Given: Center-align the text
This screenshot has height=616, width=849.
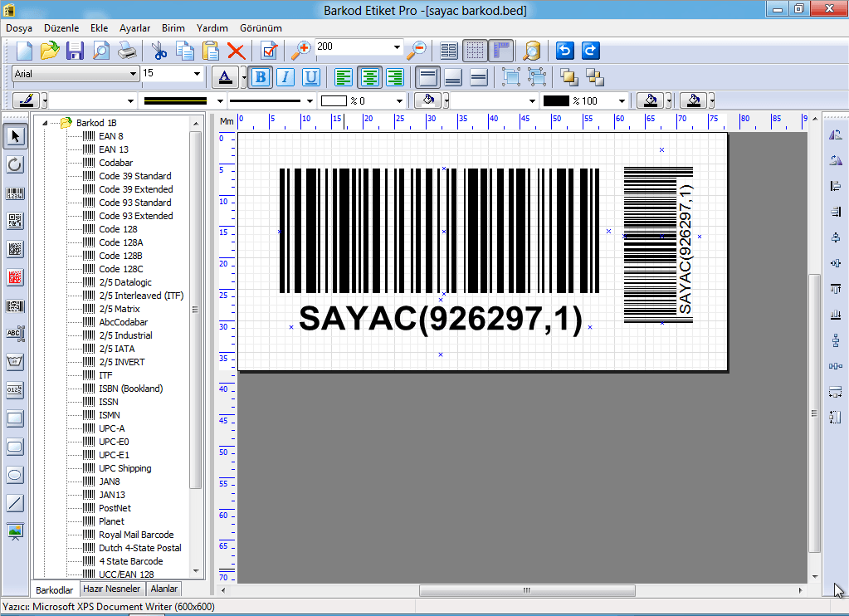Looking at the screenshot, I should [x=370, y=77].
